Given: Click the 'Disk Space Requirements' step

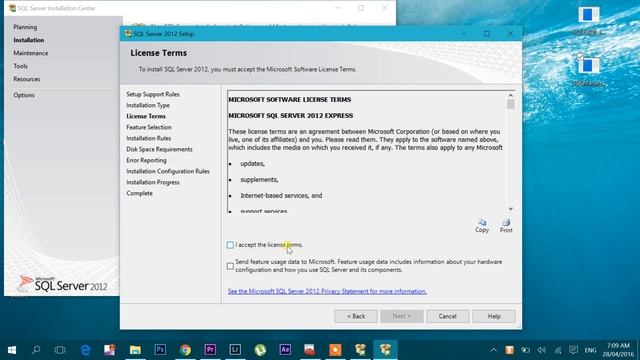Looking at the screenshot, I should point(159,149).
